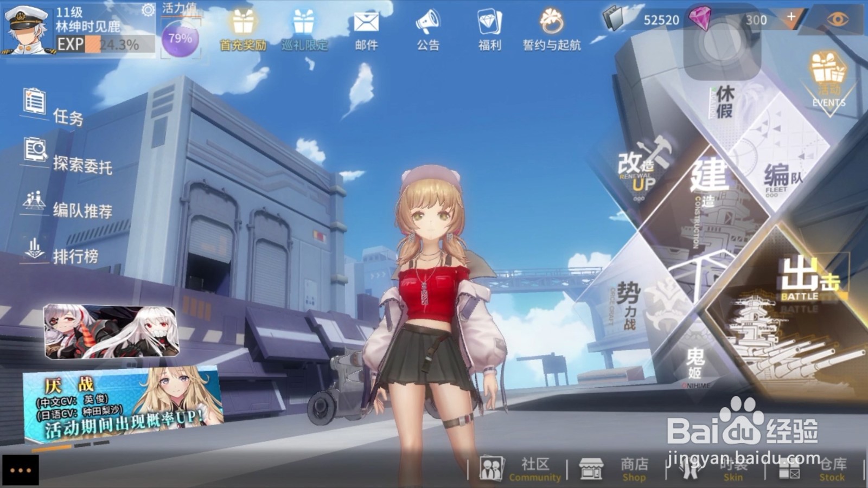The image size is (868, 488).
Task: Tap player name 林绅时见鹿
Action: pyautogui.click(x=88, y=26)
